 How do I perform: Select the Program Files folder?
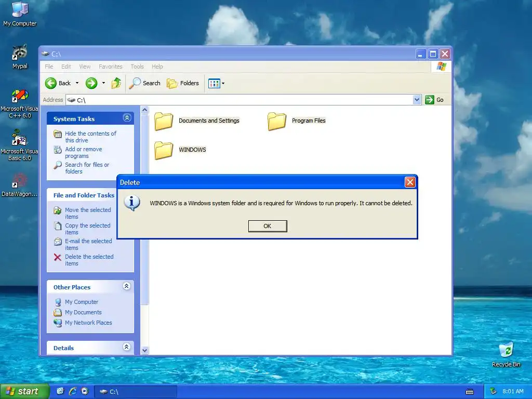click(297, 121)
